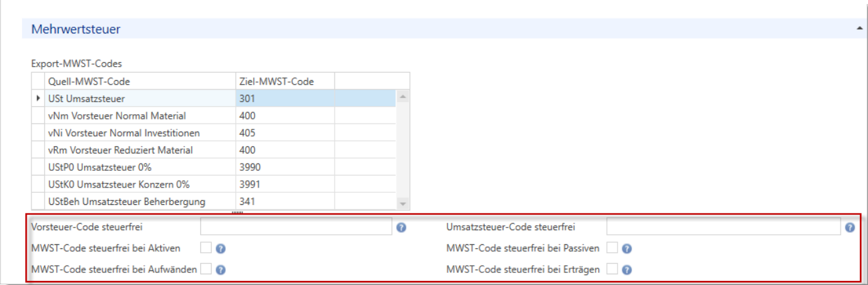868x285 pixels.
Task: Enable MWST-Code steuerfrei bei Aktiven checkbox
Action: point(206,248)
